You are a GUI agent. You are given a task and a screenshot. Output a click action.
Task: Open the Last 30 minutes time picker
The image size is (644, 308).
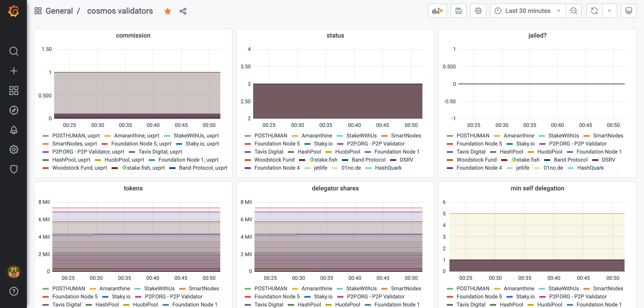tap(527, 11)
